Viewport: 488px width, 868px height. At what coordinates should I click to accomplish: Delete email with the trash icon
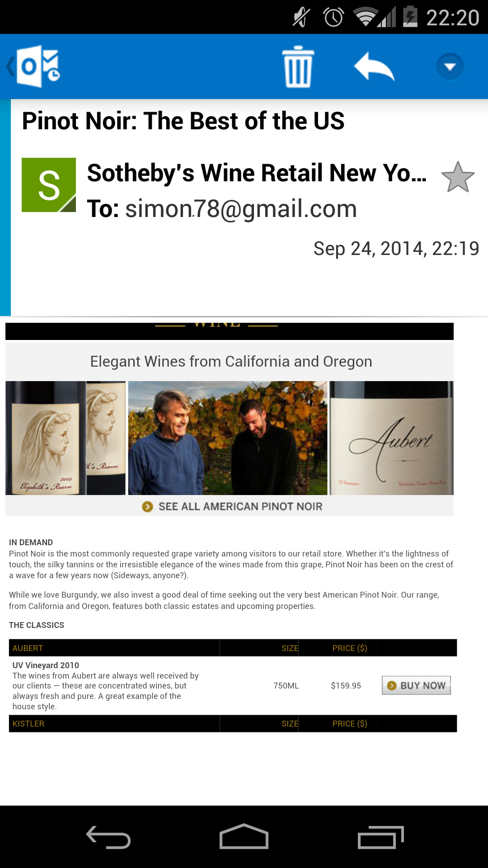[298, 66]
